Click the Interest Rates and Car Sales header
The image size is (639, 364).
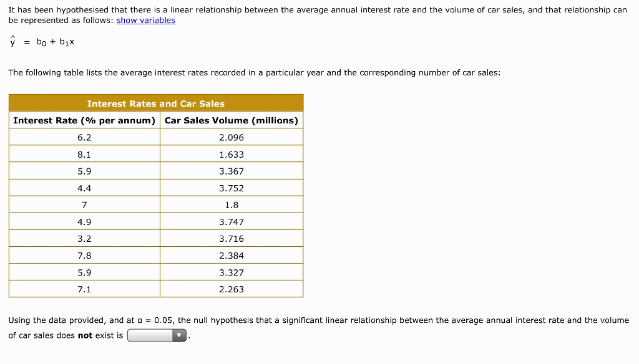(x=156, y=103)
